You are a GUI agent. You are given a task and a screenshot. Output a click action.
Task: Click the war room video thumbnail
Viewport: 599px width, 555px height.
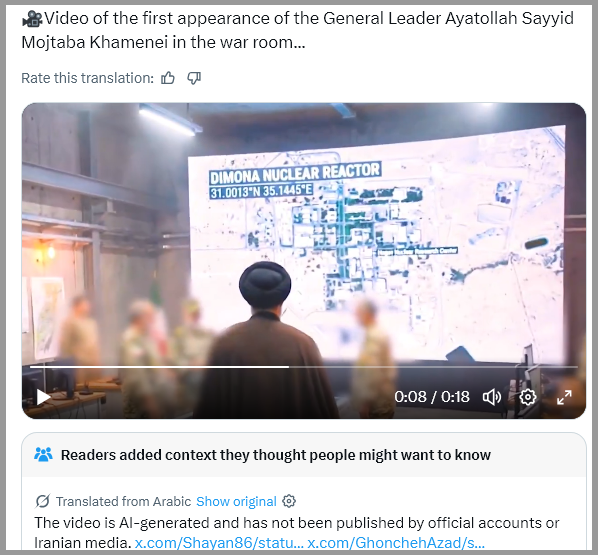click(304, 261)
